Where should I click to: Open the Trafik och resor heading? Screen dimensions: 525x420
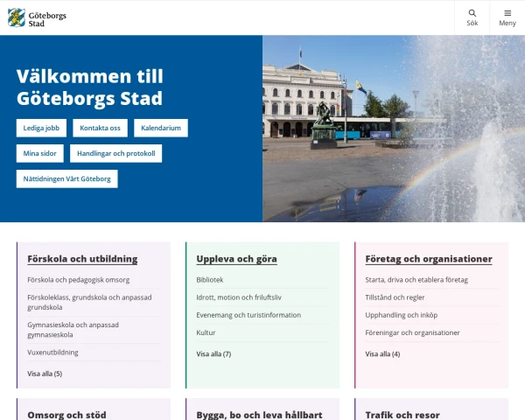click(402, 415)
